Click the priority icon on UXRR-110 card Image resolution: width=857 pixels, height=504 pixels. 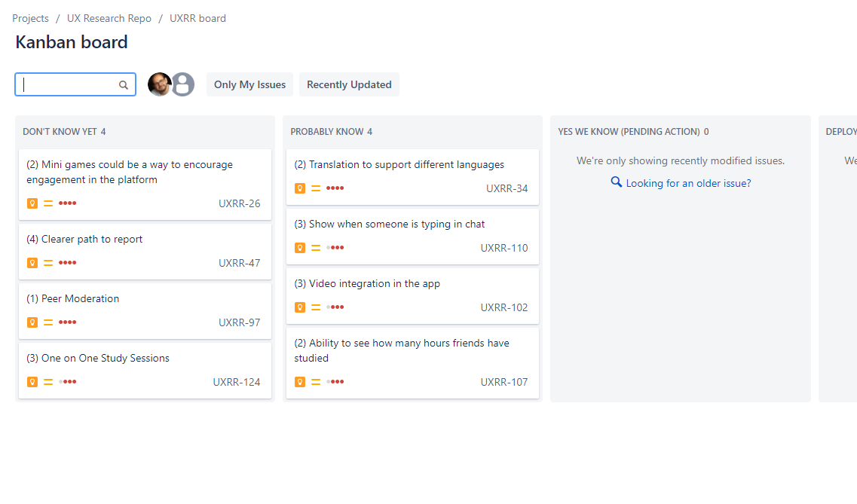[315, 247]
